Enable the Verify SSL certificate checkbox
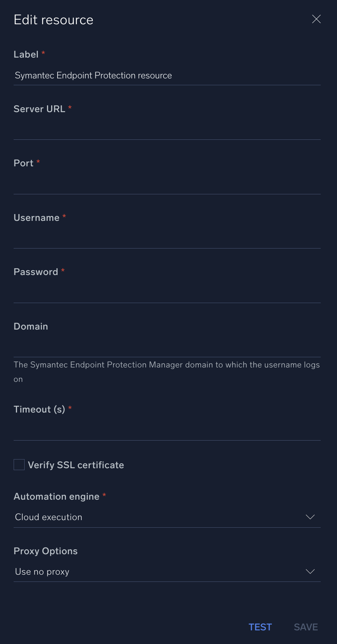The height and width of the screenshot is (644, 337). point(19,464)
